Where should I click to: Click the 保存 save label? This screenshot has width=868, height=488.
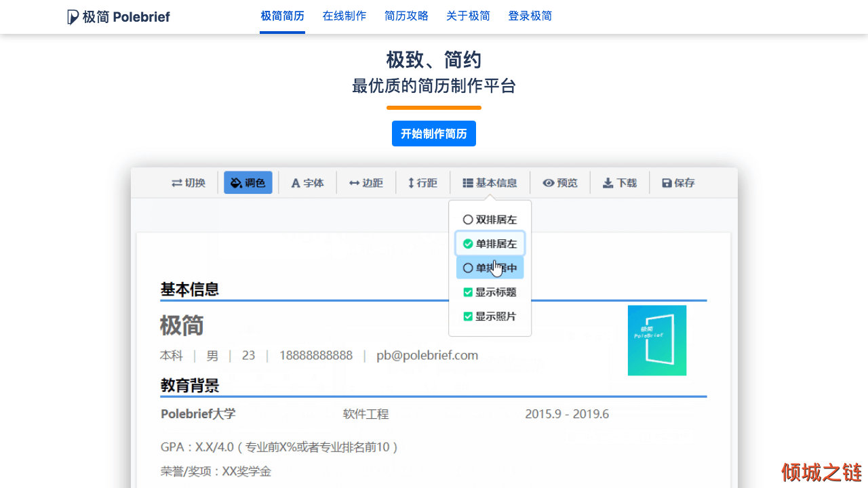tap(685, 183)
